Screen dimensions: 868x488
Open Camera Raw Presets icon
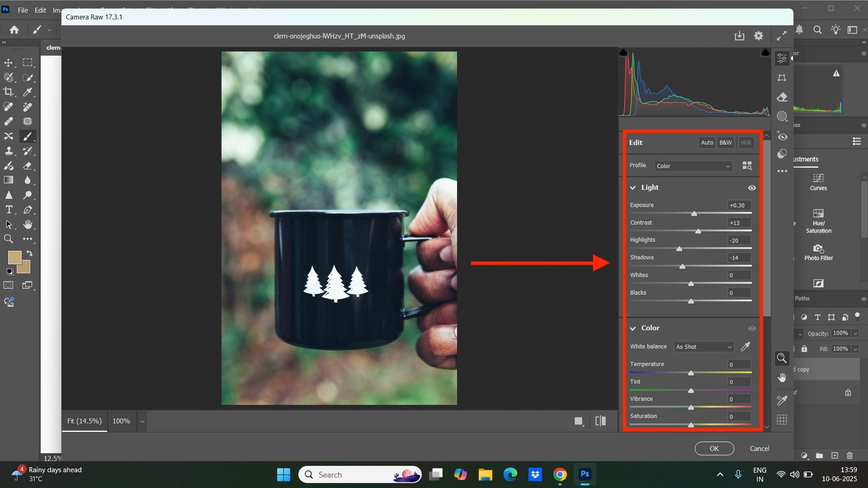782,154
